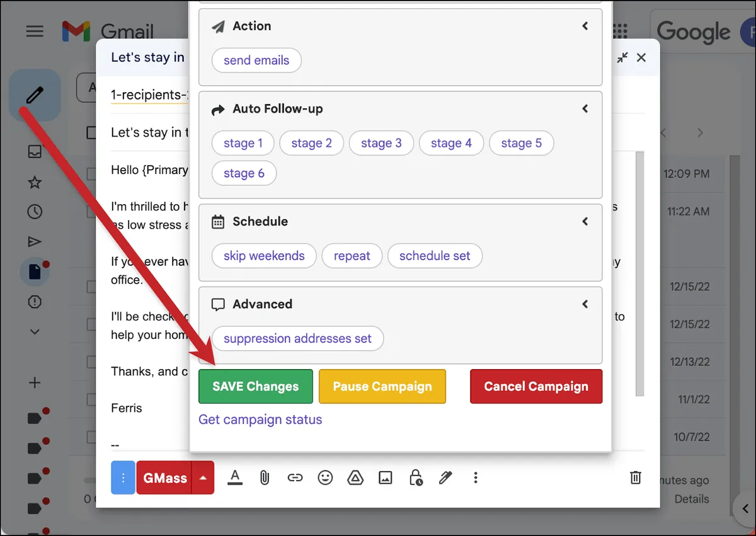756x536 pixels.
Task: Collapse the Action section chevron
Action: pyautogui.click(x=585, y=26)
